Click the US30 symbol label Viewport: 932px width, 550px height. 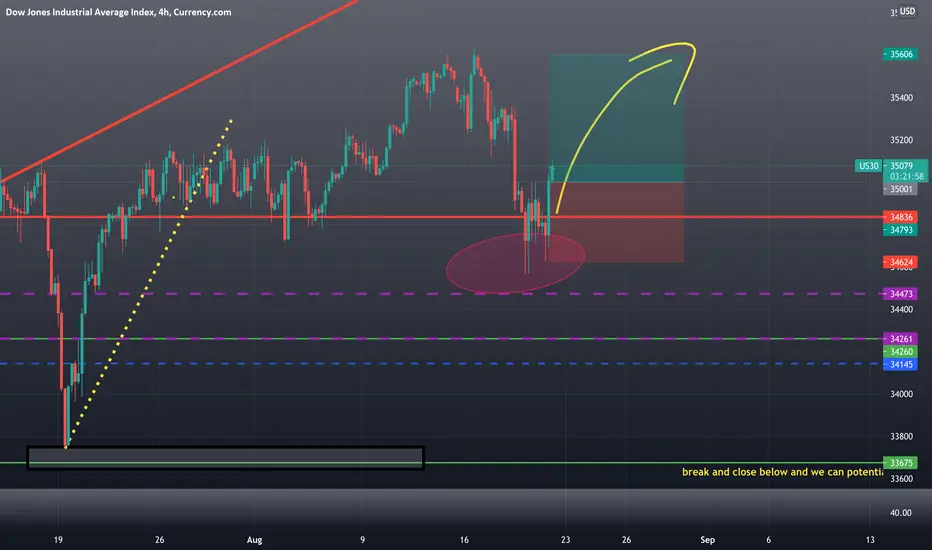click(868, 166)
